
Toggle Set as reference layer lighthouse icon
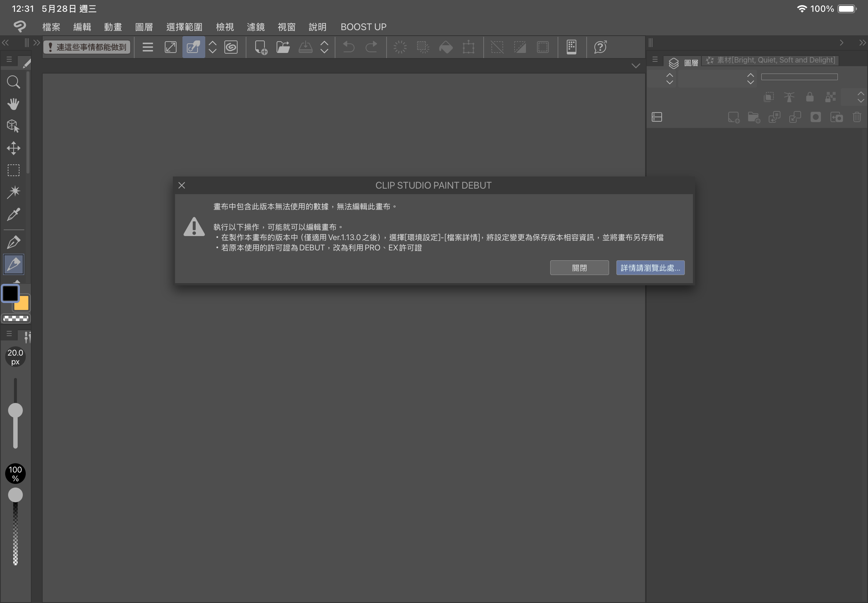tap(789, 97)
